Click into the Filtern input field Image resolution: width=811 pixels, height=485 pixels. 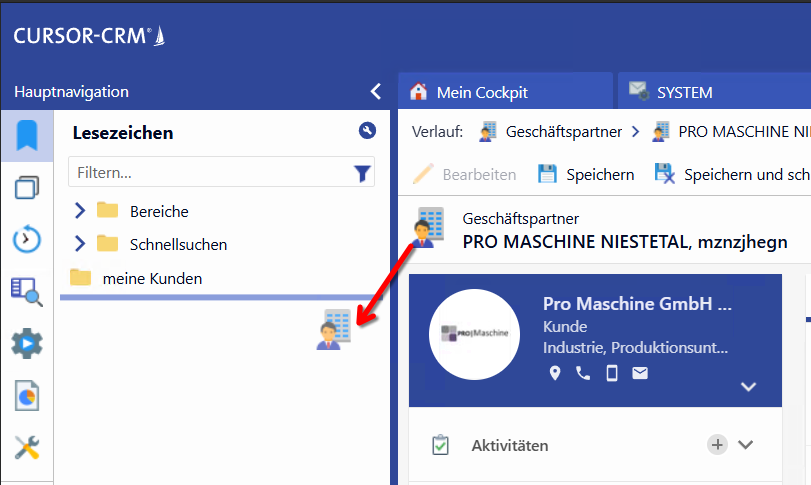point(210,173)
